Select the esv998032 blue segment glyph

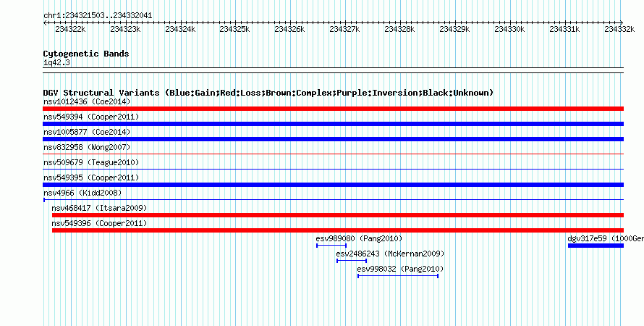398,276
